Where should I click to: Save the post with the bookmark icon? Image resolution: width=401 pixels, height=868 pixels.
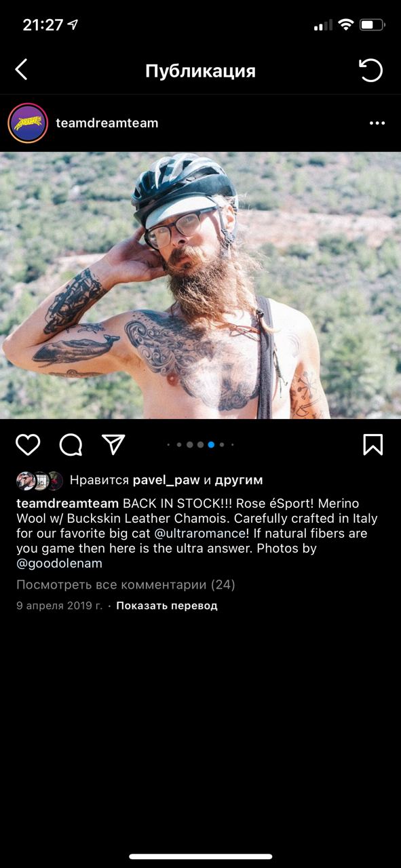[373, 444]
